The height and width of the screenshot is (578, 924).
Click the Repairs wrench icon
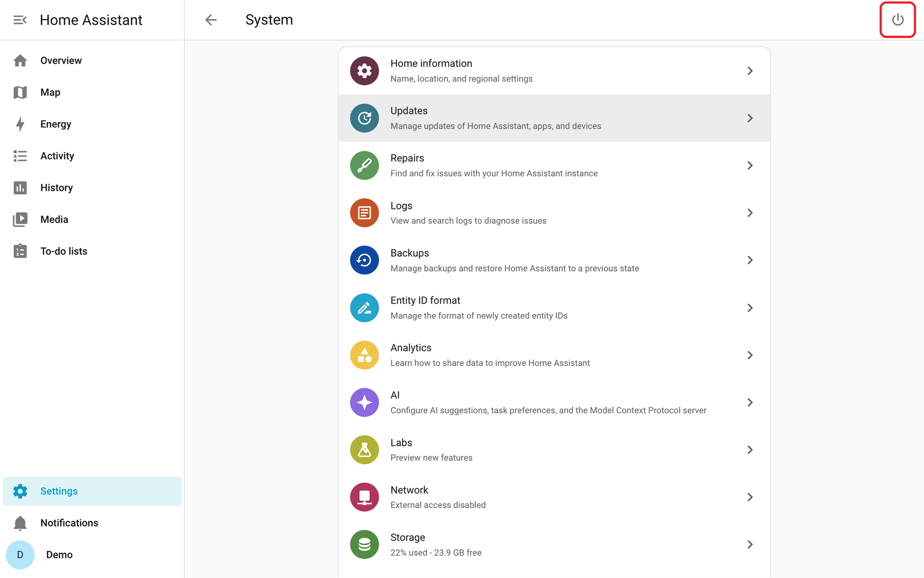(364, 165)
